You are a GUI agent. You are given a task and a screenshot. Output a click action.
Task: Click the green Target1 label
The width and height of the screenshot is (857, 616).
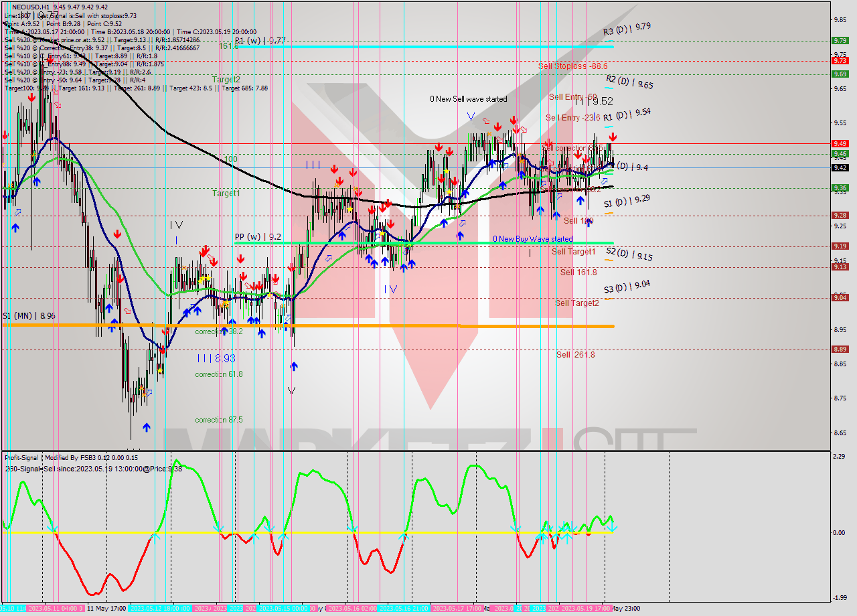(226, 194)
